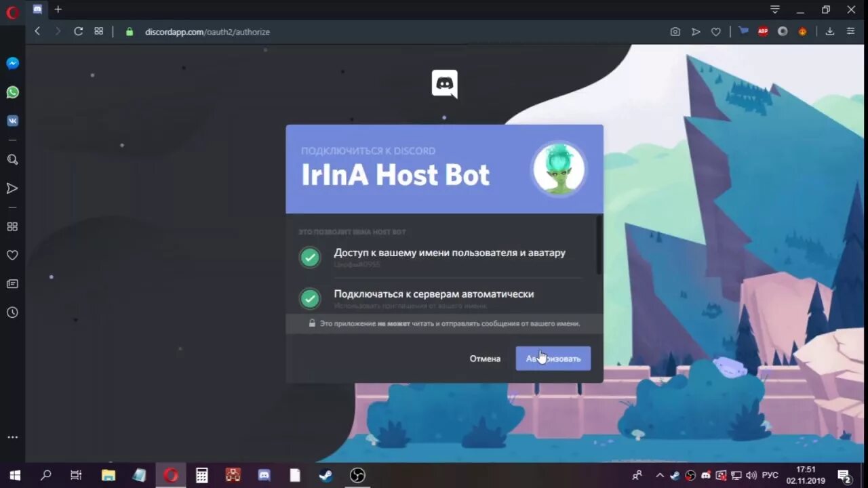This screenshot has width=868, height=488.
Task: Add current page to favorites via heart icon
Action: (x=715, y=31)
